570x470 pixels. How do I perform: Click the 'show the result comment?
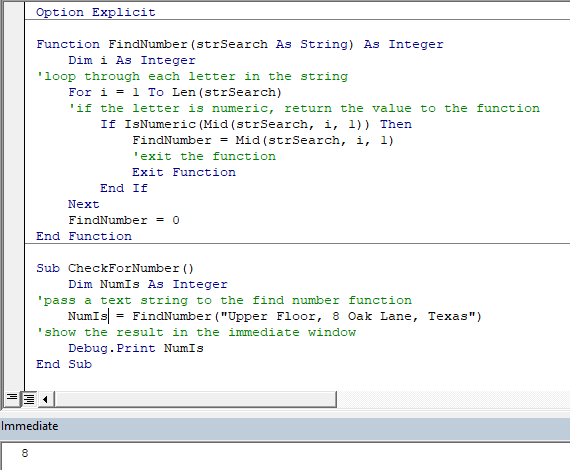[196, 332]
